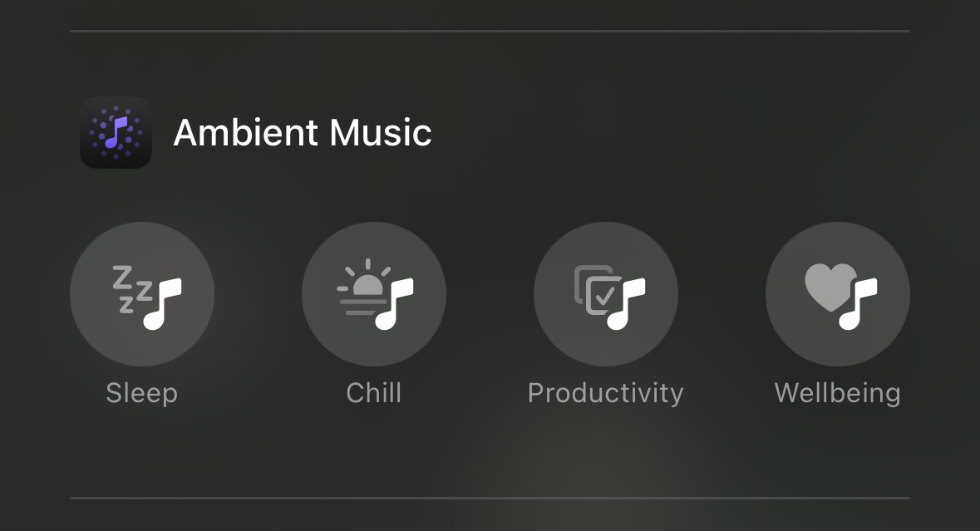Click the sunrise symbol in Chill button
This screenshot has height=531, width=980.
pyautogui.click(x=362, y=288)
